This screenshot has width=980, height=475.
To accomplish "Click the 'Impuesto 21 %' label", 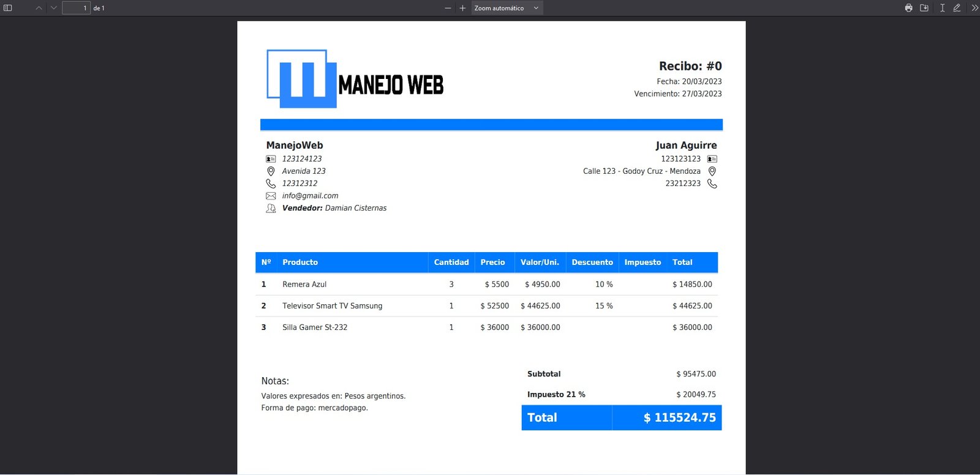I will point(556,395).
